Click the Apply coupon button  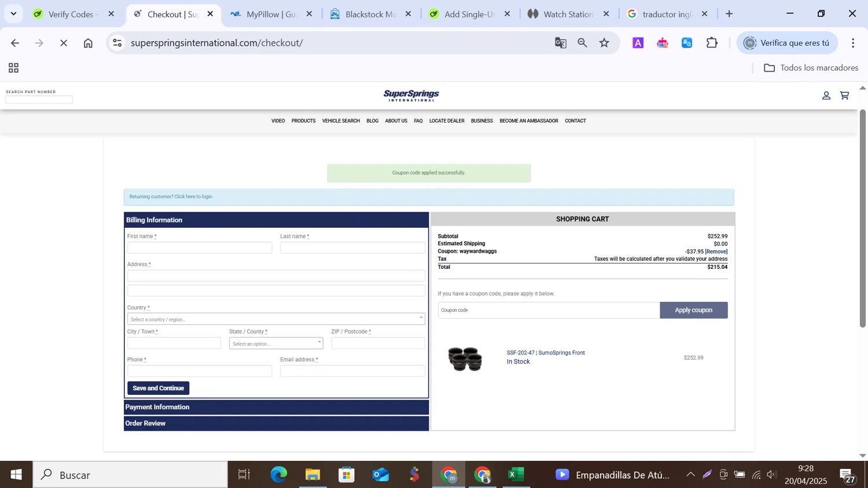(x=694, y=310)
